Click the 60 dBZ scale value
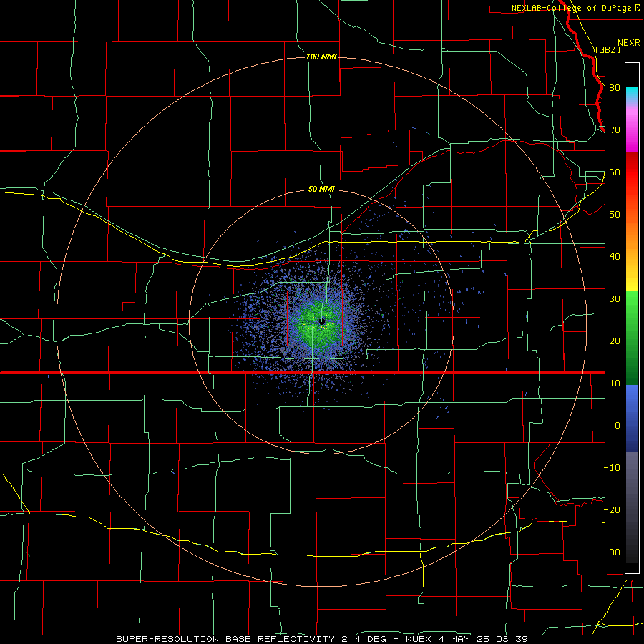This screenshot has width=644, height=644. pyautogui.click(x=615, y=172)
